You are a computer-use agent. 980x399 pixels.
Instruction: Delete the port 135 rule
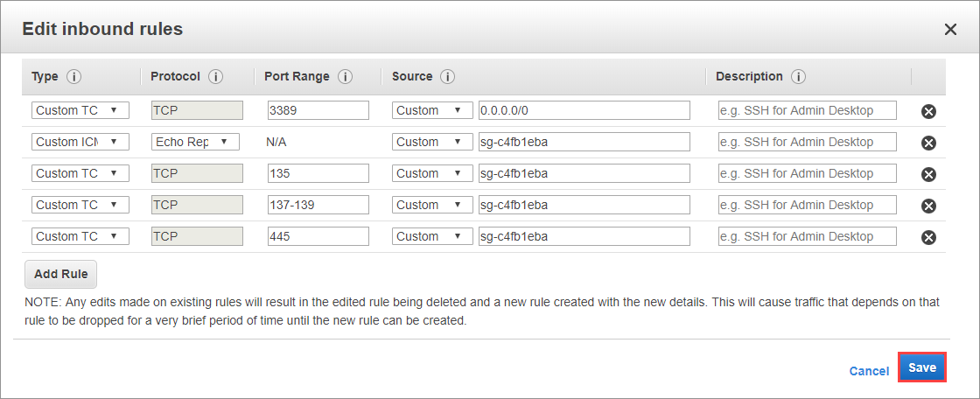928,174
